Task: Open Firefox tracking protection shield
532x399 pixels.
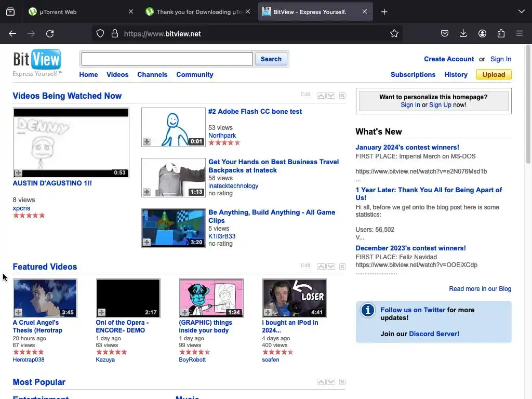Action: pos(100,34)
